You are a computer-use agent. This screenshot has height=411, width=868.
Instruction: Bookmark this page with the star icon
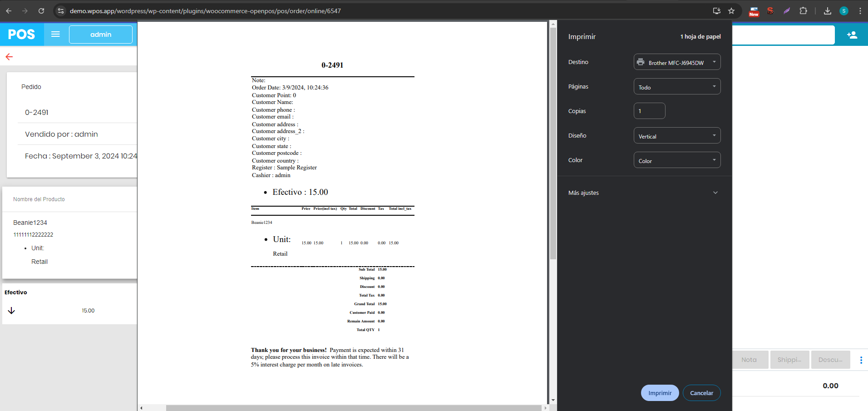[731, 11]
